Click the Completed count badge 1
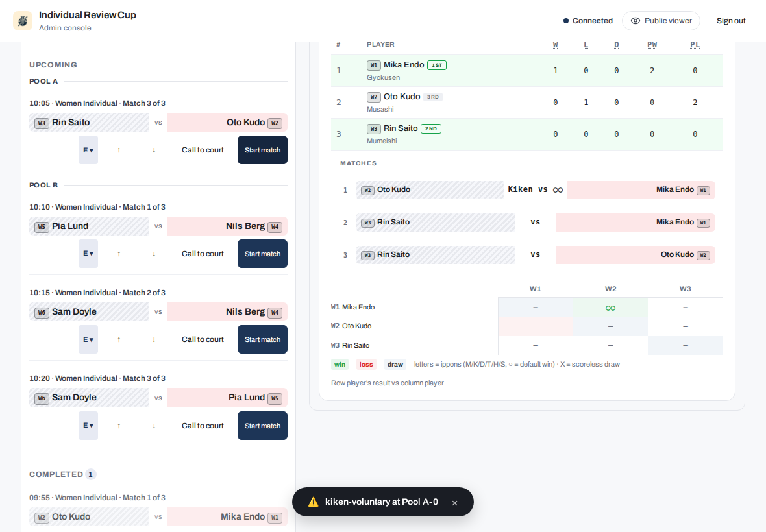Image resolution: width=766 pixels, height=532 pixels. click(x=90, y=474)
